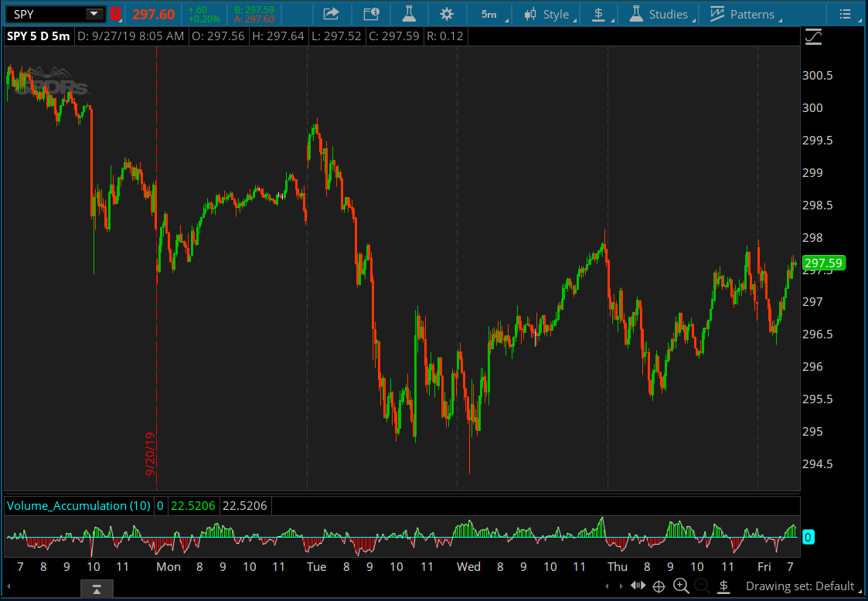
Task: Open the Style dropdown menu
Action: pos(547,14)
